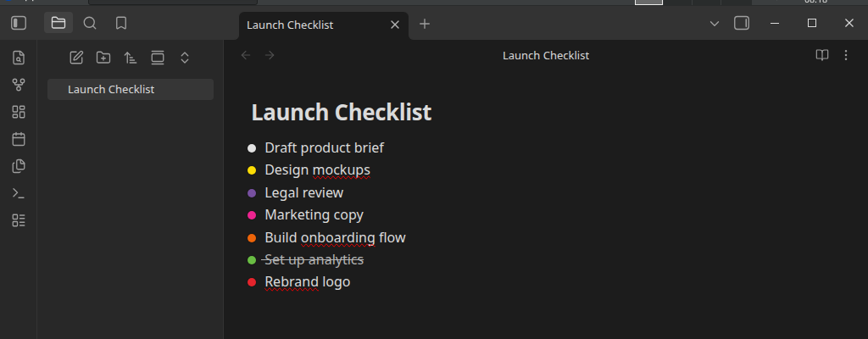This screenshot has height=339, width=868.
Task: Minimize the Obsidian window
Action: [775, 23]
